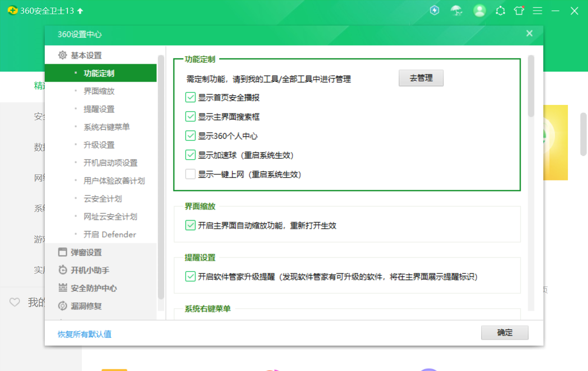Viewport: 588px width, 371px height.
Task: Expand the 弹窗设置 section
Action: (x=101, y=252)
